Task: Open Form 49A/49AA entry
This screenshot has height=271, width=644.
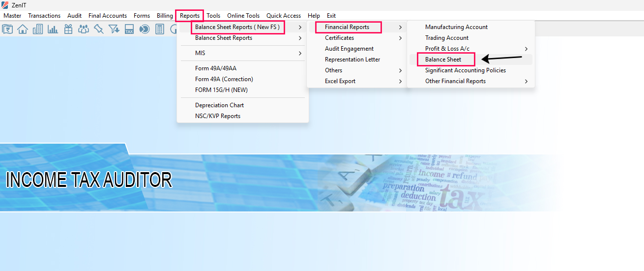Action: (x=216, y=68)
